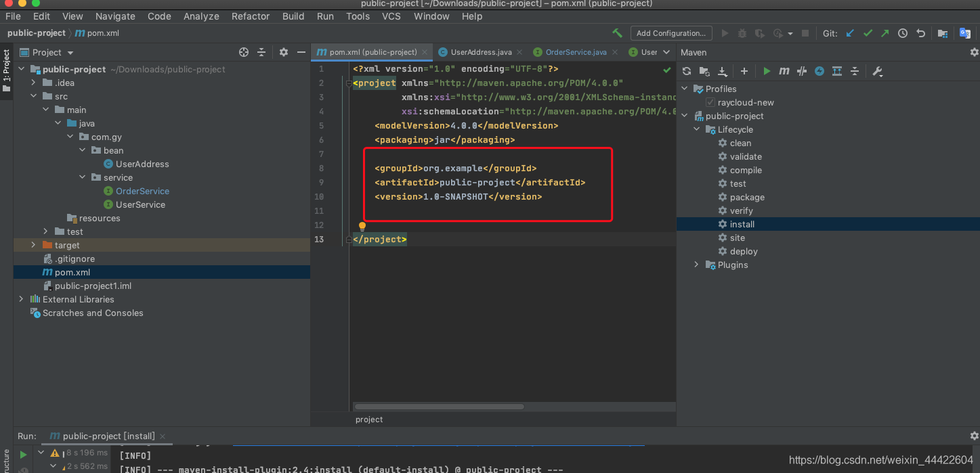Switch to UserAddress.java tab
The image size is (980, 473).
(481, 52)
